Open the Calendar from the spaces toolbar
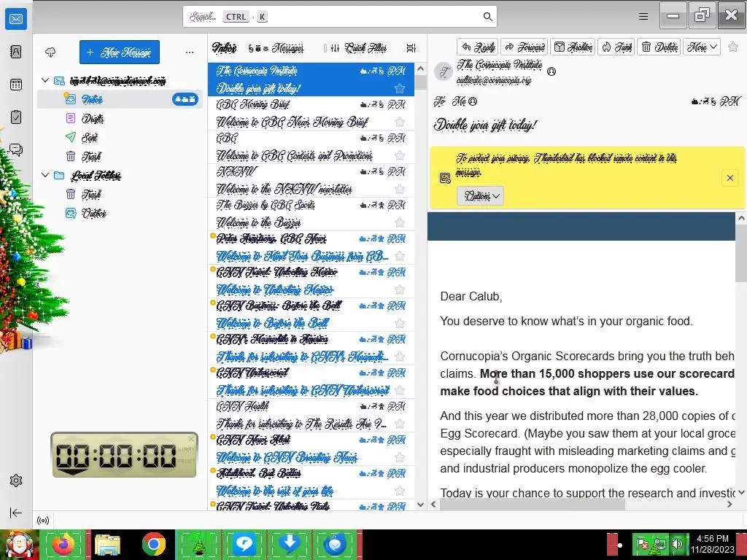747x560 pixels. point(16,85)
